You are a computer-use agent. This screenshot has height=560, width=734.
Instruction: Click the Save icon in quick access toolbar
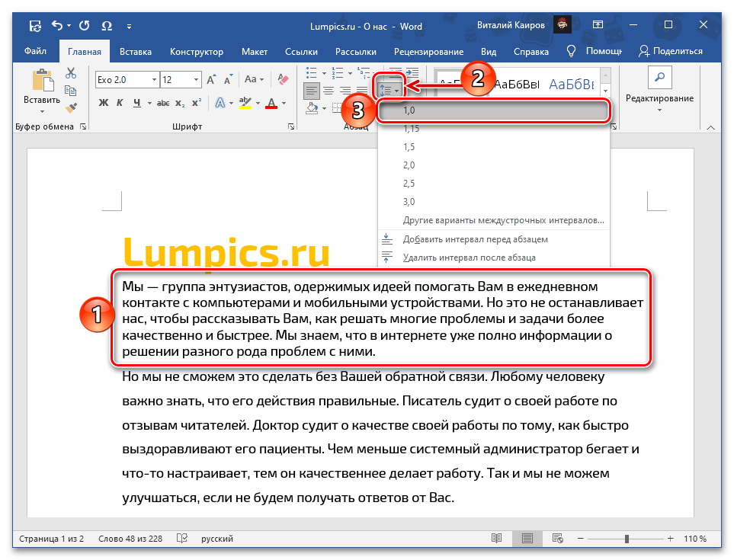(x=35, y=26)
